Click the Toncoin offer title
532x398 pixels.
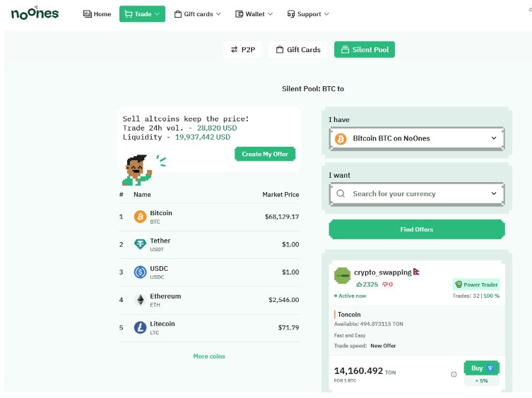coord(349,315)
